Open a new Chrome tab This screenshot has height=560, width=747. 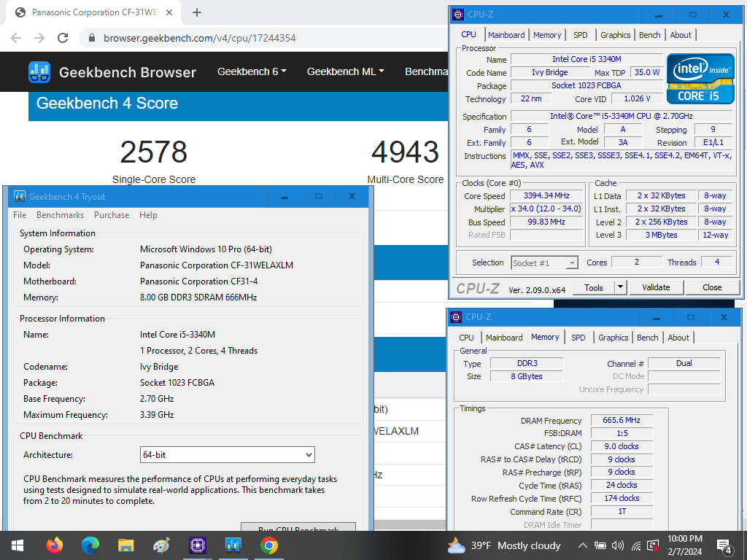tap(197, 12)
